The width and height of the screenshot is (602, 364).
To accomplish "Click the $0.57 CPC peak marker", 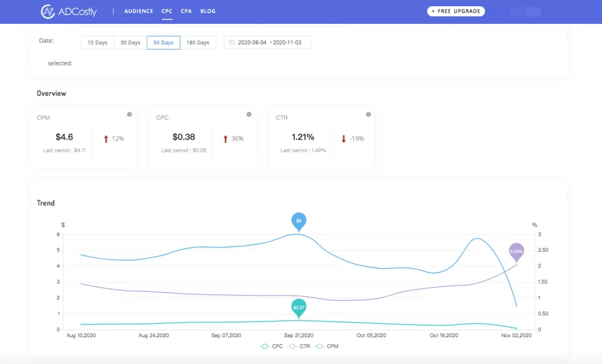I will click(x=299, y=308).
